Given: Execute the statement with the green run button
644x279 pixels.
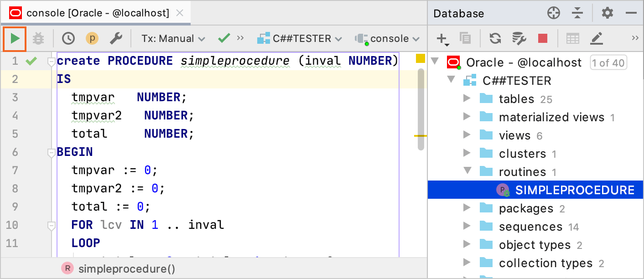Looking at the screenshot, I should click(14, 38).
